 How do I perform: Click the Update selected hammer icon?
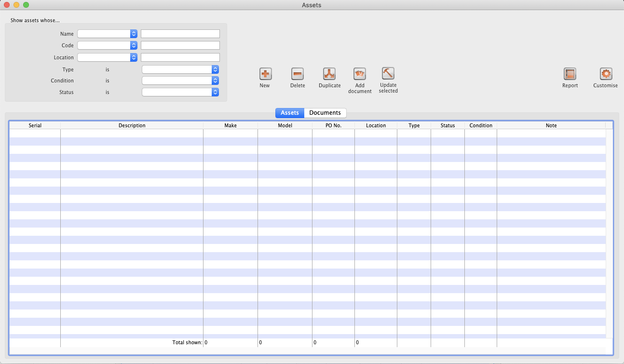point(388,73)
